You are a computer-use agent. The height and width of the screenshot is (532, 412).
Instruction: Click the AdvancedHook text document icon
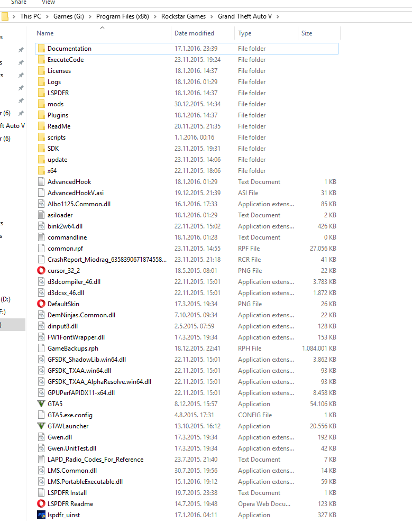[41, 182]
